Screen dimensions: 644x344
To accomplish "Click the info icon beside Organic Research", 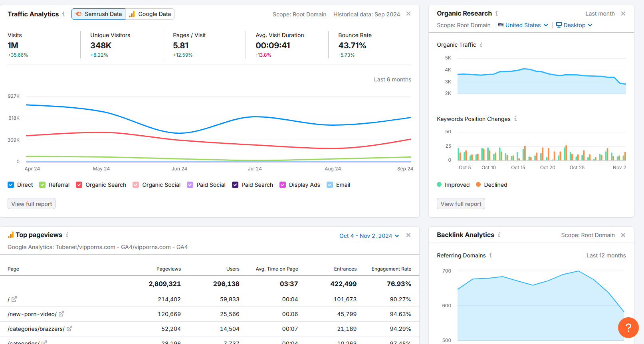I will tap(497, 13).
